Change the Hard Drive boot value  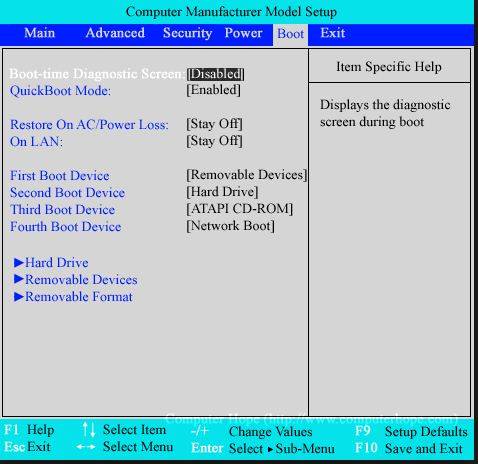(x=222, y=192)
